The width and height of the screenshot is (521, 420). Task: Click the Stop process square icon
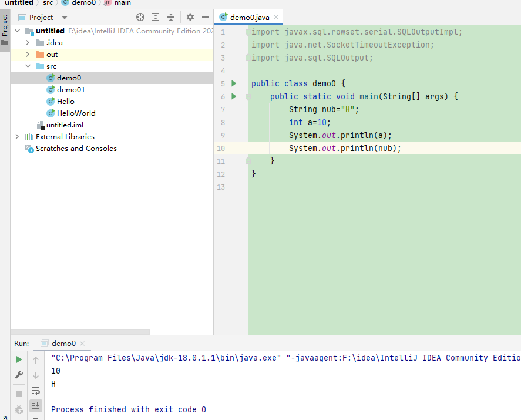19,394
